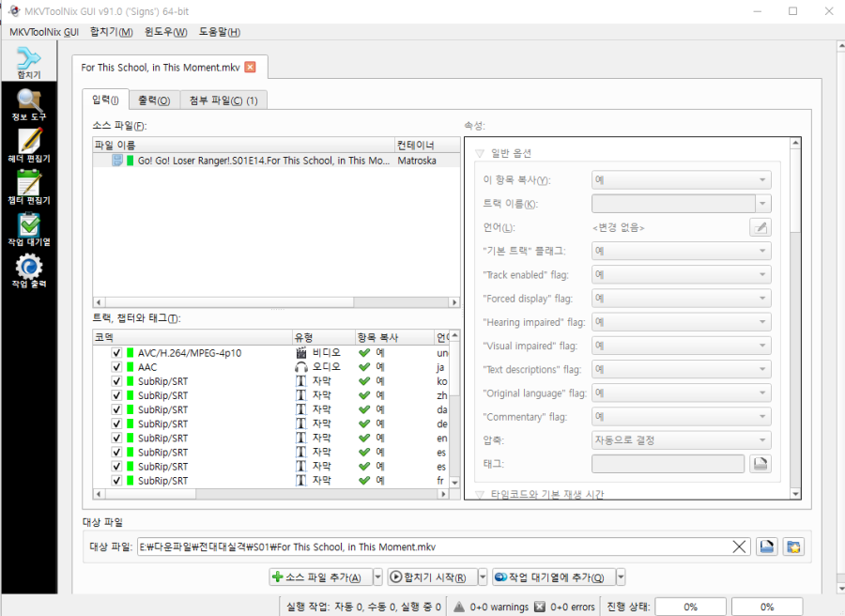
Task: Open the 윈도우(W) menu
Action: tap(165, 32)
